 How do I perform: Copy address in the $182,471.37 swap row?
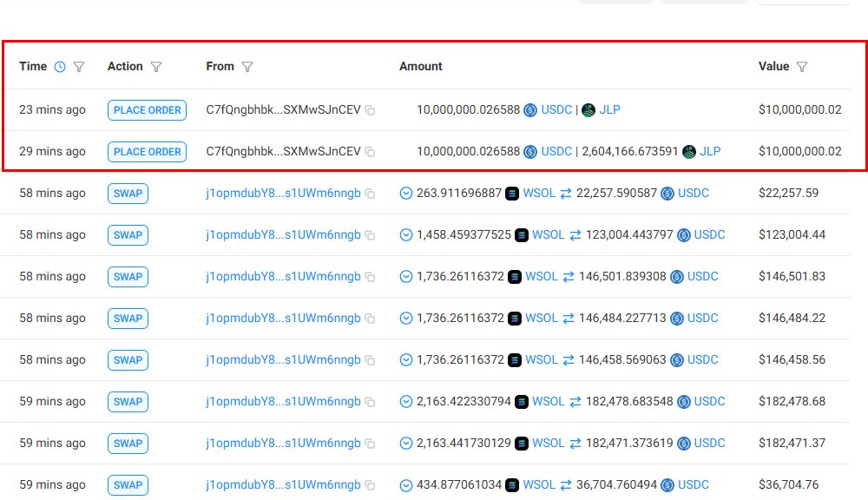point(371,444)
